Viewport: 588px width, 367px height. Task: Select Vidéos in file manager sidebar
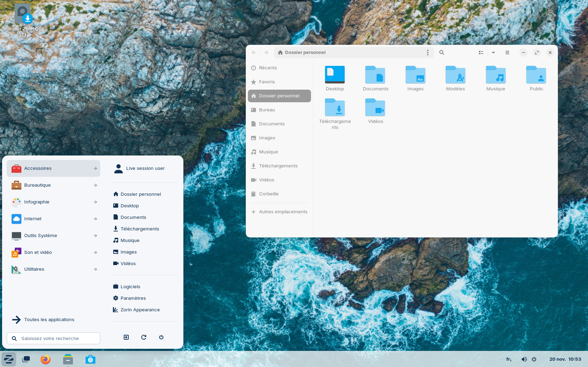tap(279, 180)
